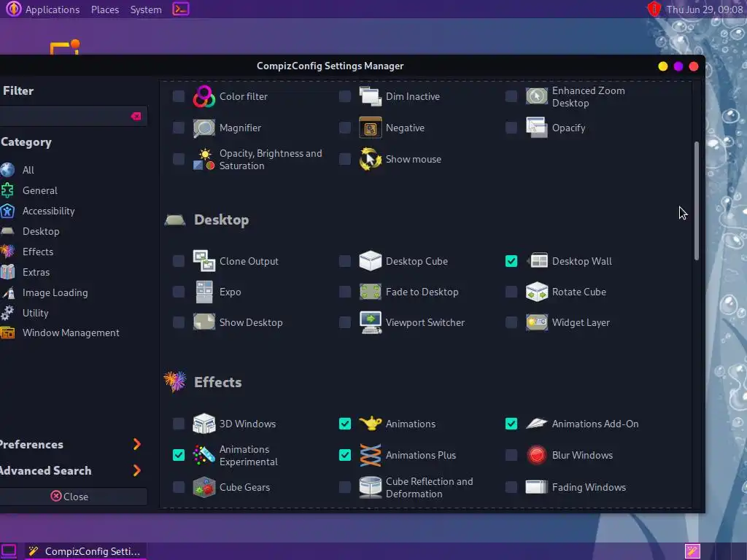The image size is (747, 560).
Task: Open the Blur Windows red icon
Action: point(536,455)
